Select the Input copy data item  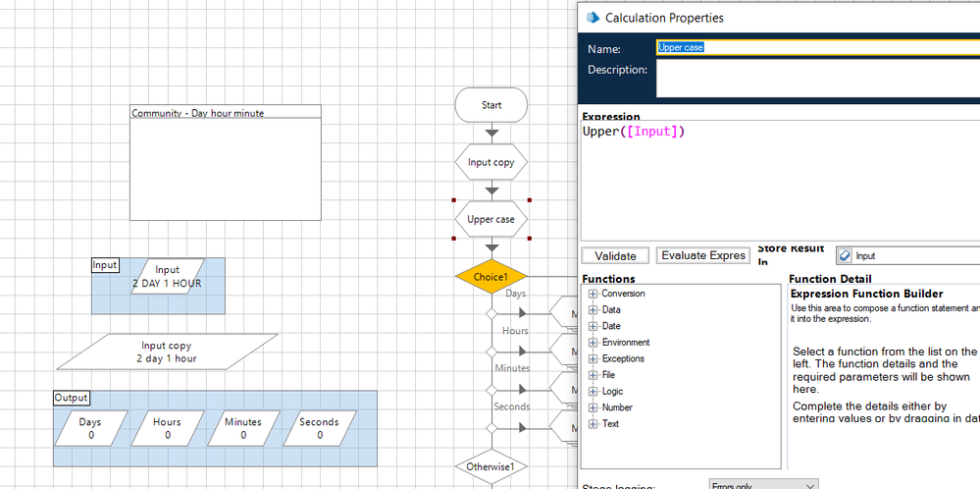167,352
